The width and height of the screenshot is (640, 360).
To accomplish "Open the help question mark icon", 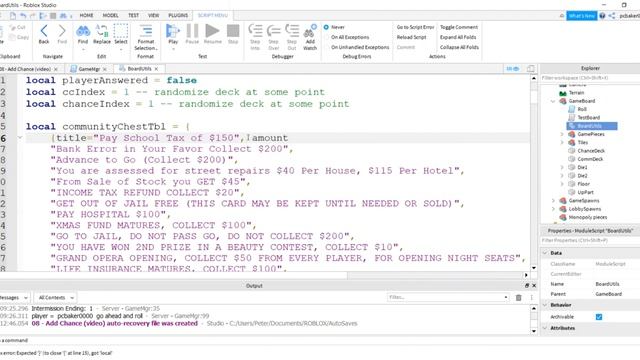I will click(602, 16).
